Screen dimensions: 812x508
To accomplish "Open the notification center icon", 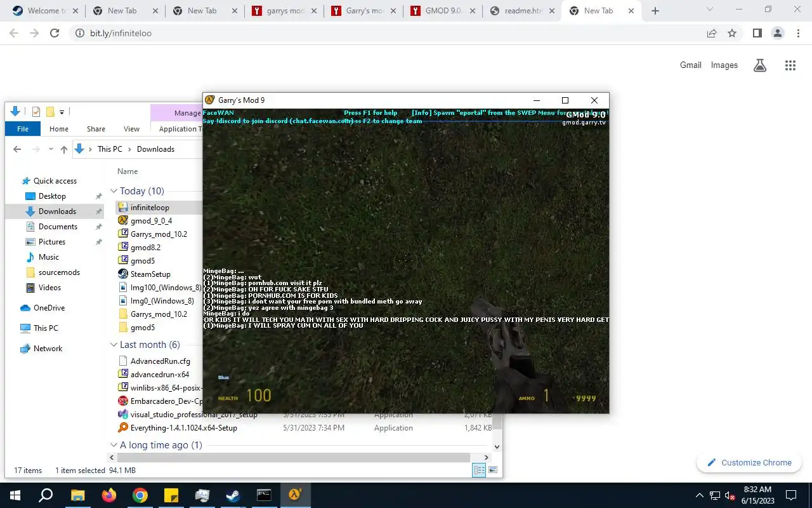I will 791,495.
